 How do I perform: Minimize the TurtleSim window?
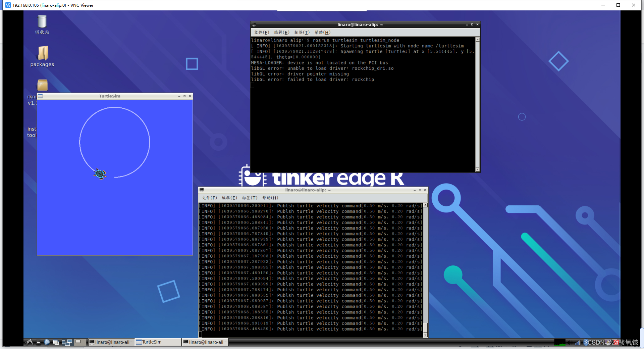coord(179,96)
